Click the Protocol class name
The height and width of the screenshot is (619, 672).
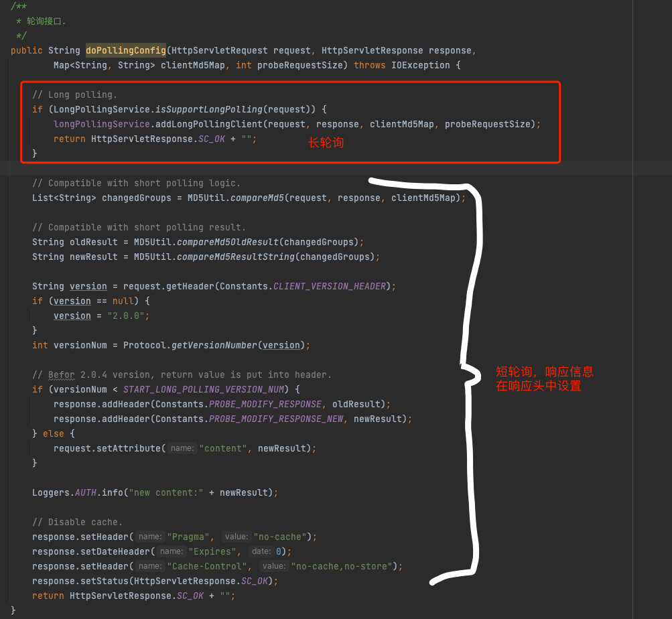[x=145, y=345]
